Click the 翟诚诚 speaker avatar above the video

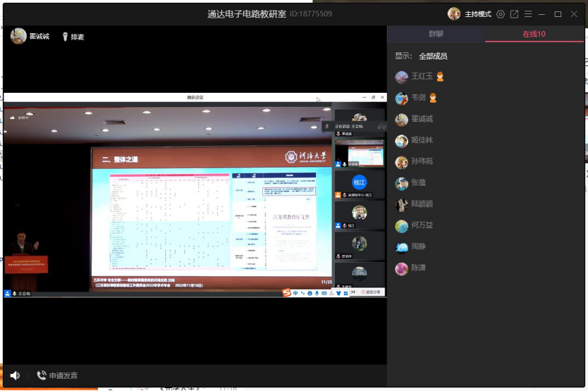coord(18,36)
